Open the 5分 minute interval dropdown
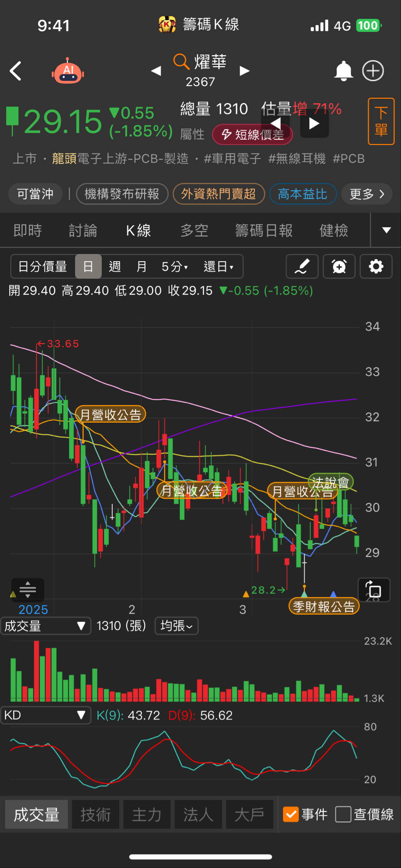401x868 pixels. tap(175, 267)
